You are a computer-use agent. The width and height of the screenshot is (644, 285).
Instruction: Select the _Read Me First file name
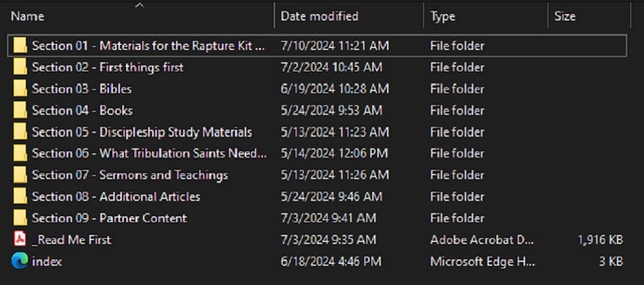(x=71, y=240)
